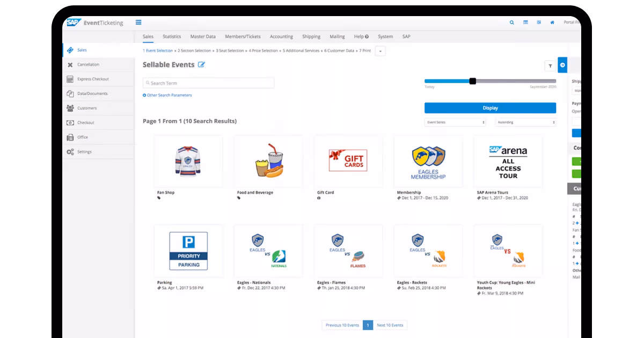Select the Youth Cup Young Eagles thumbnail
Viewport: 644px width, 338px height.
508,251
